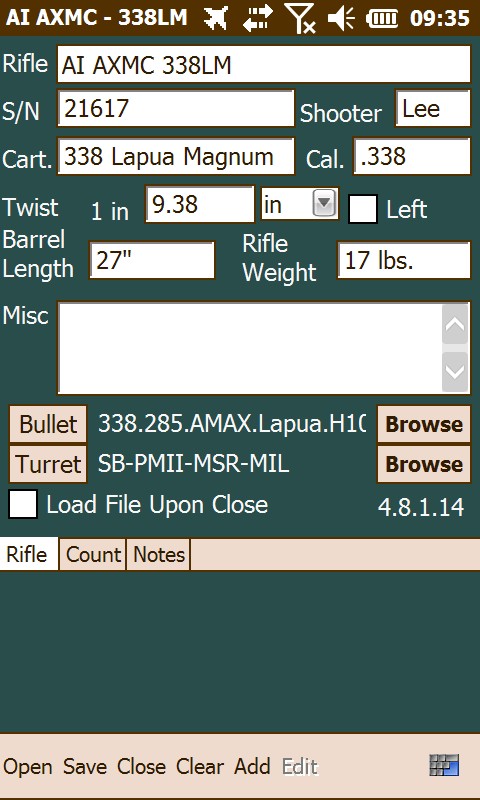The height and width of the screenshot is (800, 480).
Task: Focus the Rifle Weight field
Action: (403, 260)
